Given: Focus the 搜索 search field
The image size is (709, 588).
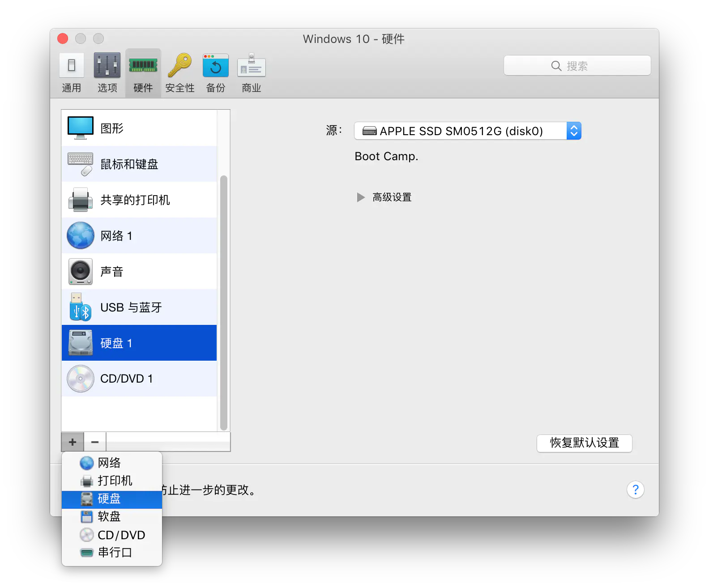Looking at the screenshot, I should (577, 66).
